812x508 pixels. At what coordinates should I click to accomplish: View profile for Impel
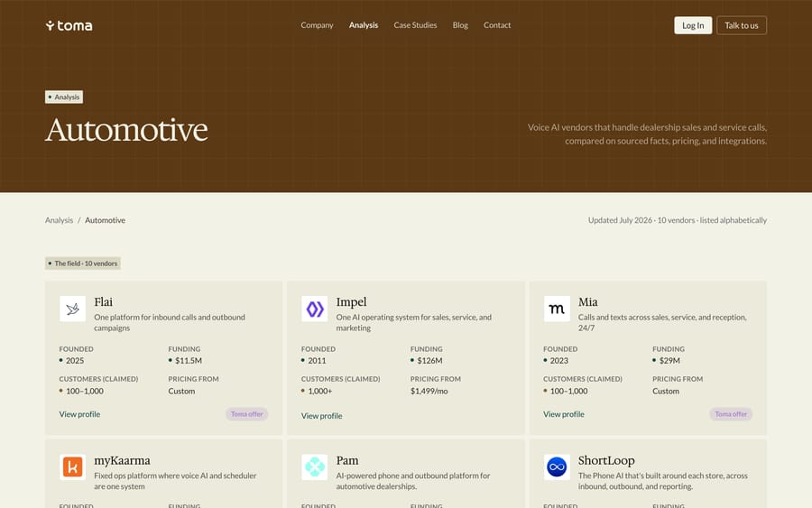[x=321, y=416]
